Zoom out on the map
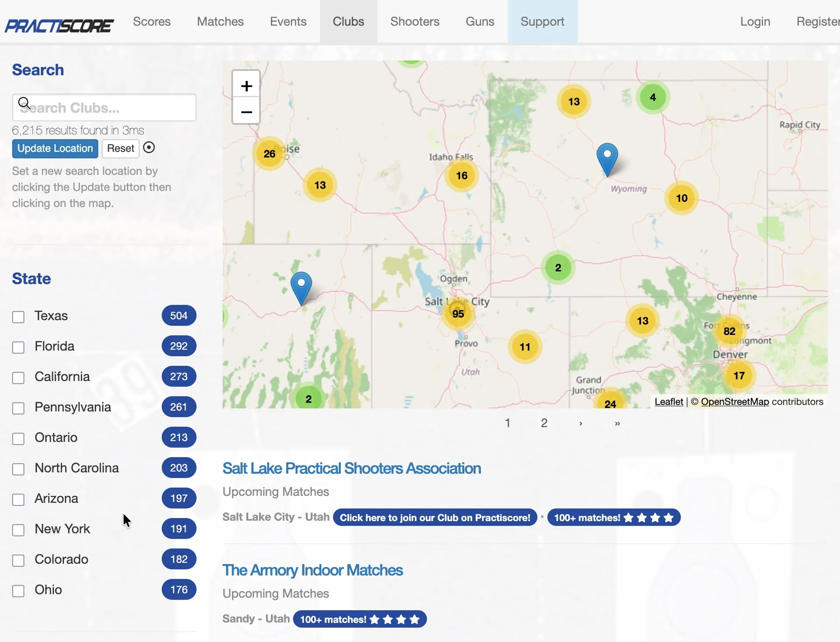Screen dimensions: 840x642 point(246,111)
